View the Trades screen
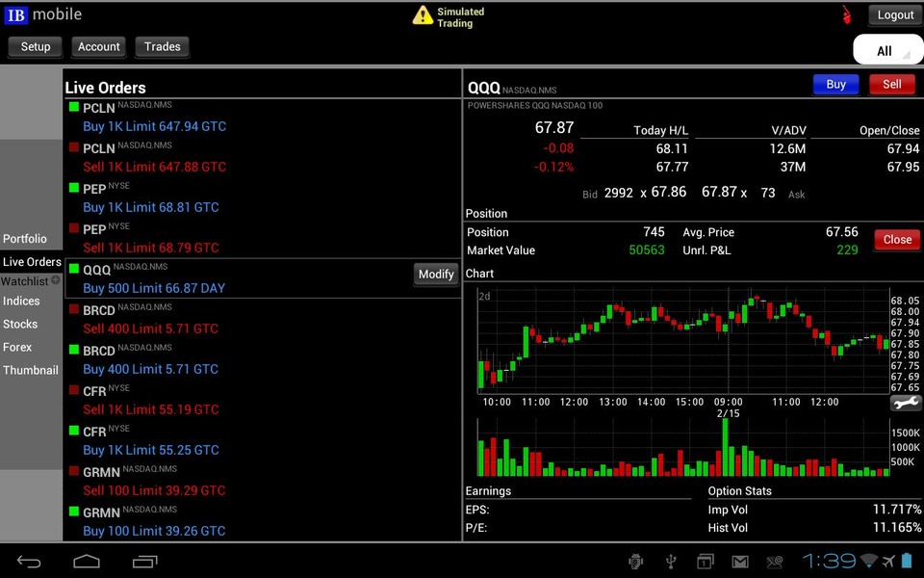The height and width of the screenshot is (578, 924). (162, 46)
